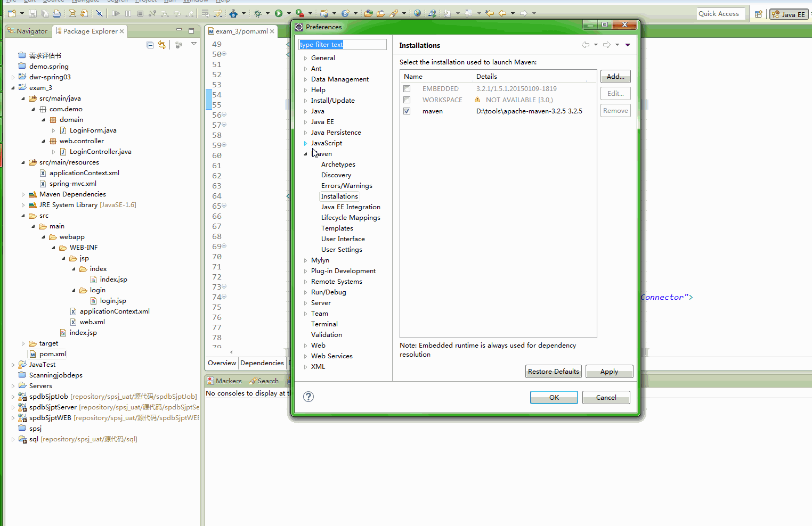Toggle Skip All Breakpoints icon
Viewport: 812px width, 526px height.
pos(99,13)
